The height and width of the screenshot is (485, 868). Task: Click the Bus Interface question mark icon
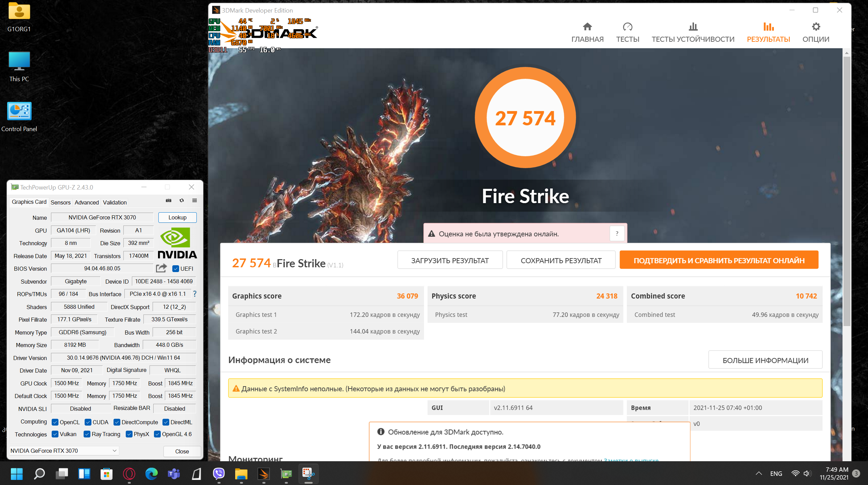coord(195,293)
